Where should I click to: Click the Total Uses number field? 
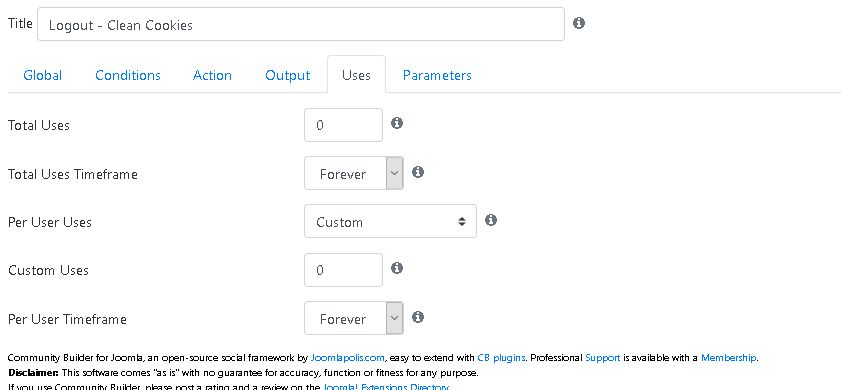click(x=343, y=125)
